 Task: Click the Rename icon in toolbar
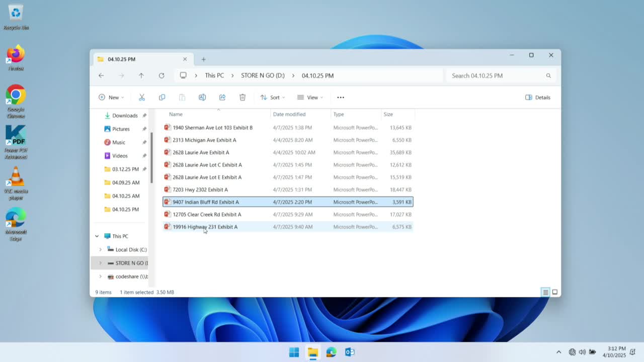coord(202,98)
